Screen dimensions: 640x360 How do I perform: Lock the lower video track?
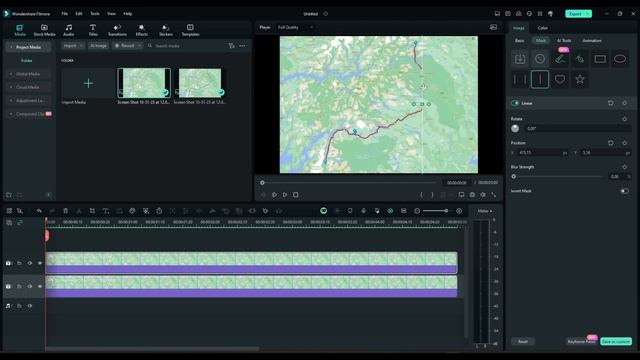click(19, 287)
